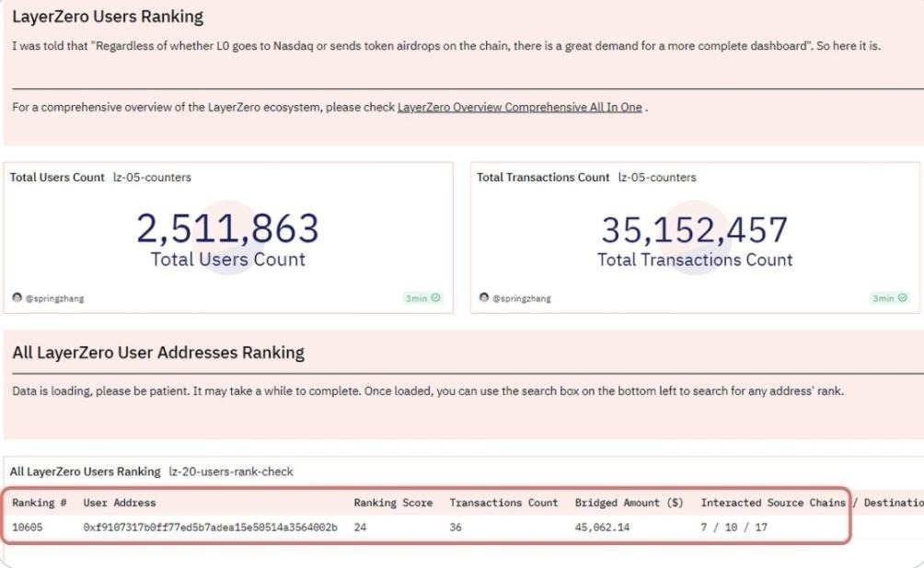Select the 0xf9107317 user address cell

coord(210,527)
